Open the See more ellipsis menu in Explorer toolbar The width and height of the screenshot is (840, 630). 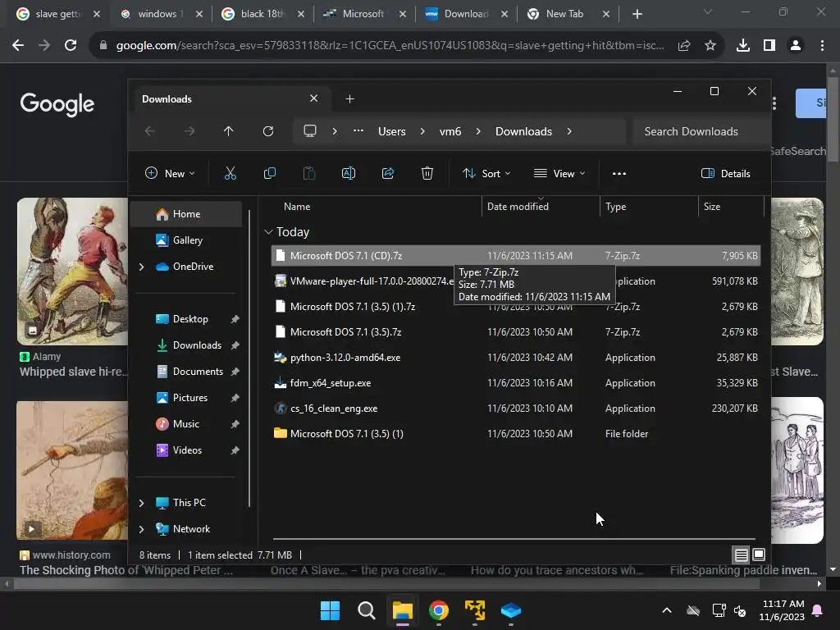pos(619,174)
